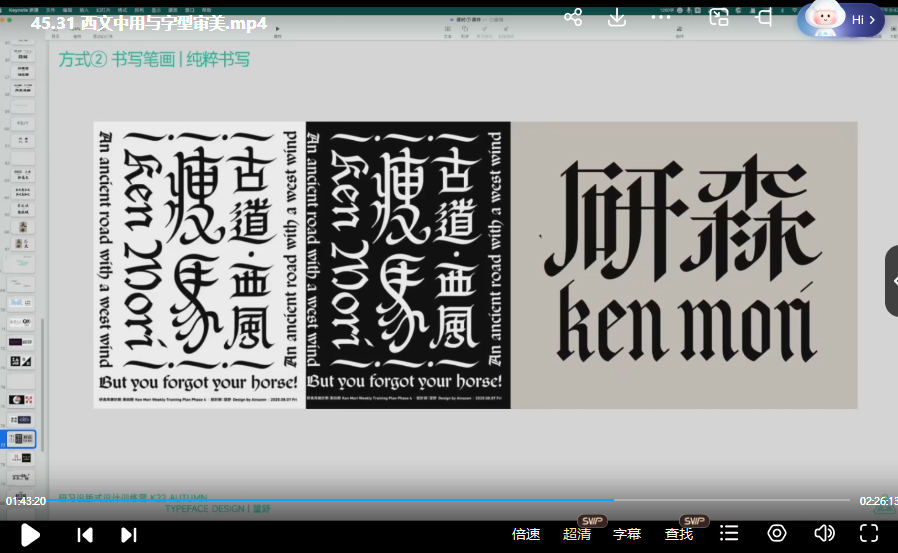Click the share icon
The width and height of the screenshot is (898, 553).
point(573,18)
